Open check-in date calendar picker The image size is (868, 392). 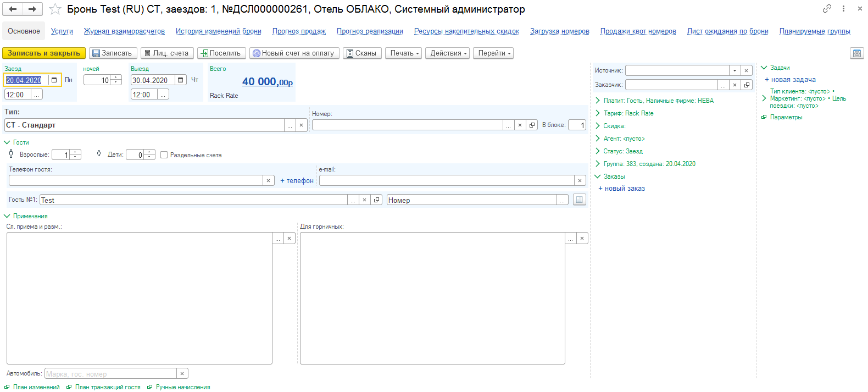54,80
